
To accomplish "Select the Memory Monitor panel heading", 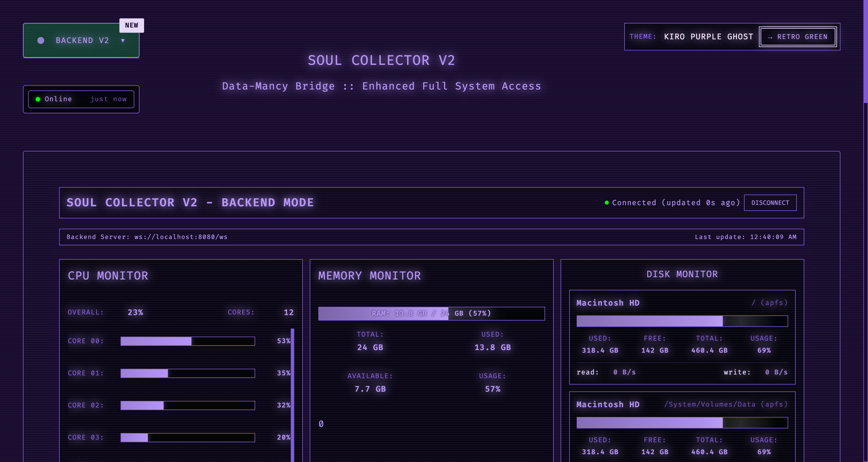I will (x=369, y=276).
